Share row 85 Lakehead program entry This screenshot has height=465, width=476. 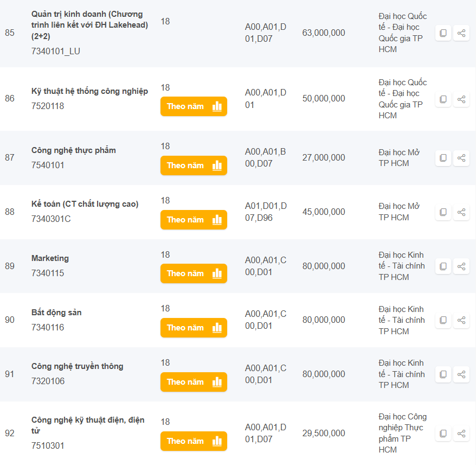[461, 33]
